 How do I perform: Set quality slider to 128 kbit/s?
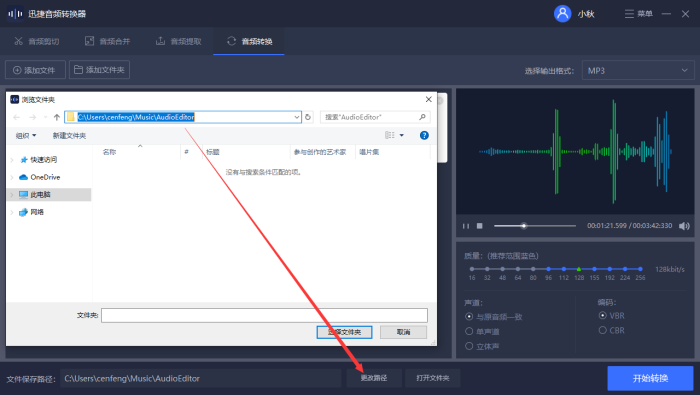579,269
